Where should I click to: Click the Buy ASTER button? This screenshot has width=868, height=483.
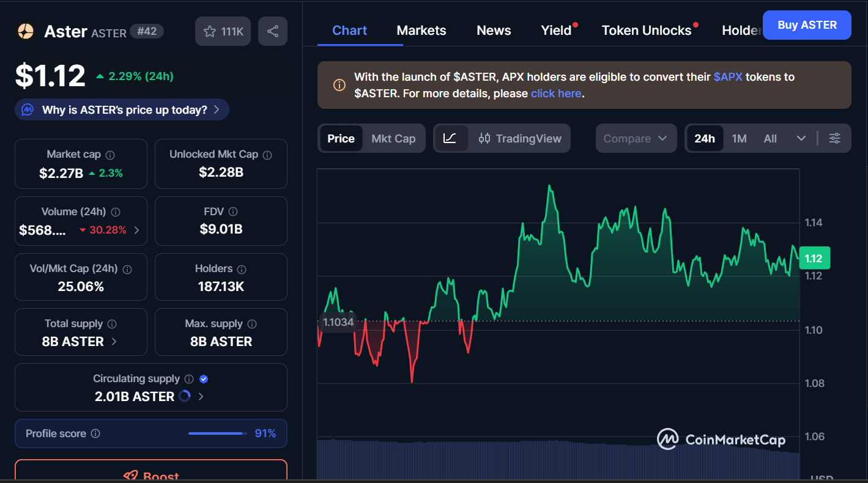tap(806, 25)
